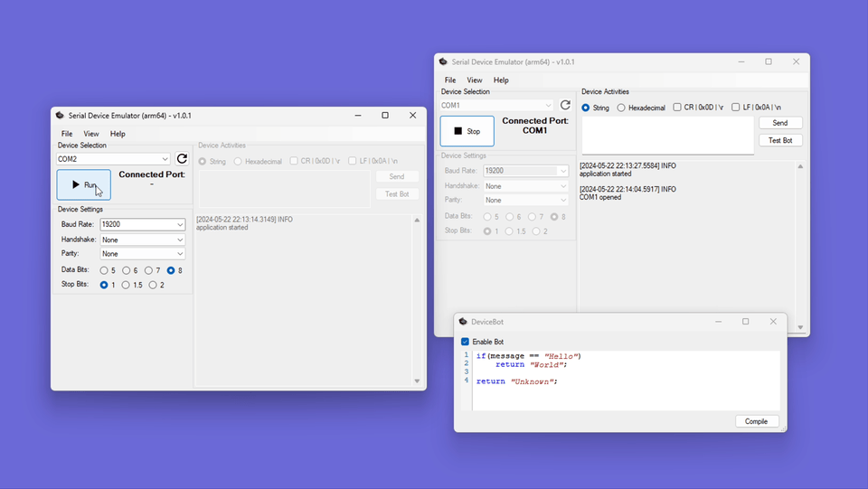Toggle the Enable Bot checkbox in DeviceBot
This screenshot has width=868, height=489.
point(465,342)
